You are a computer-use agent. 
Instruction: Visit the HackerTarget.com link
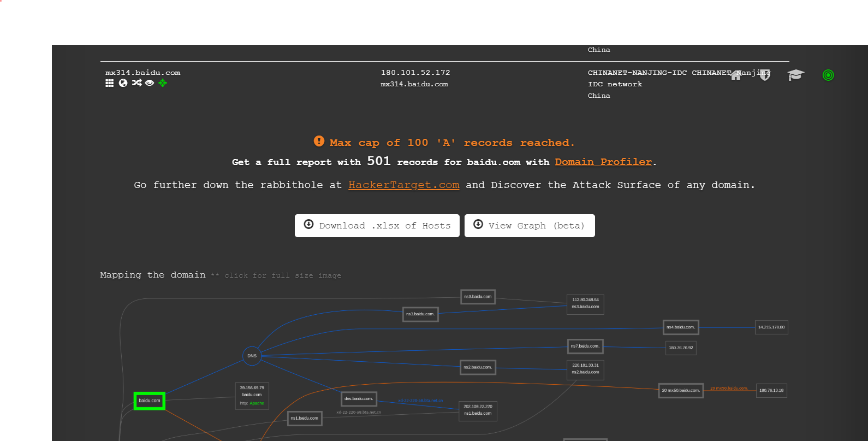tap(404, 185)
